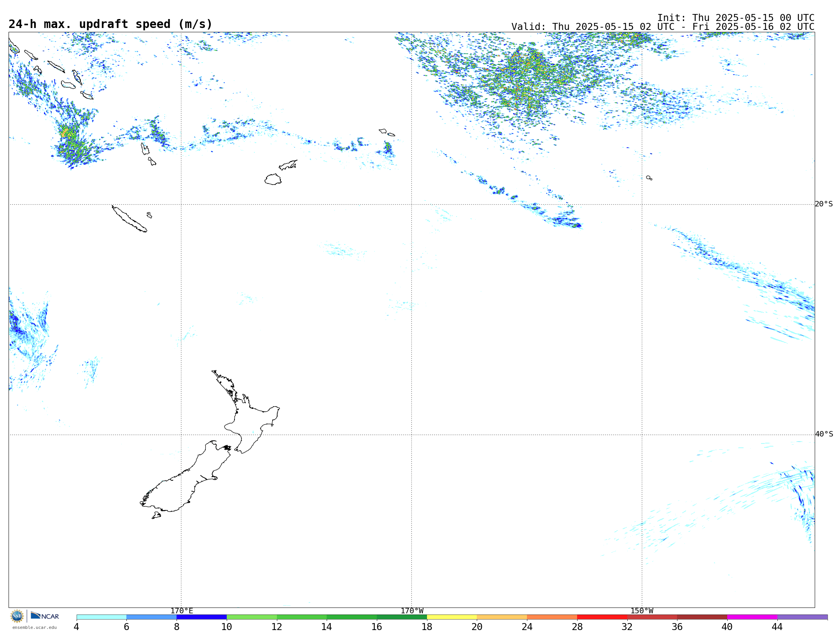Select the dark brown-red 36-40 color swatch
840x632 pixels.
click(702, 617)
